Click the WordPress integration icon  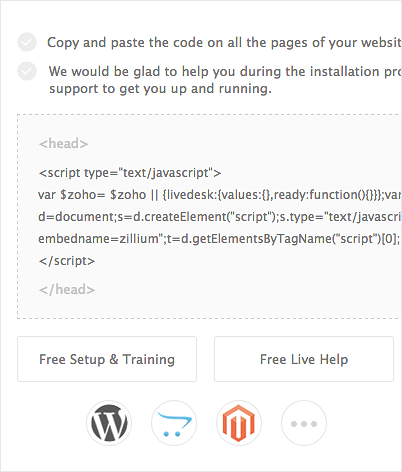tap(109, 423)
